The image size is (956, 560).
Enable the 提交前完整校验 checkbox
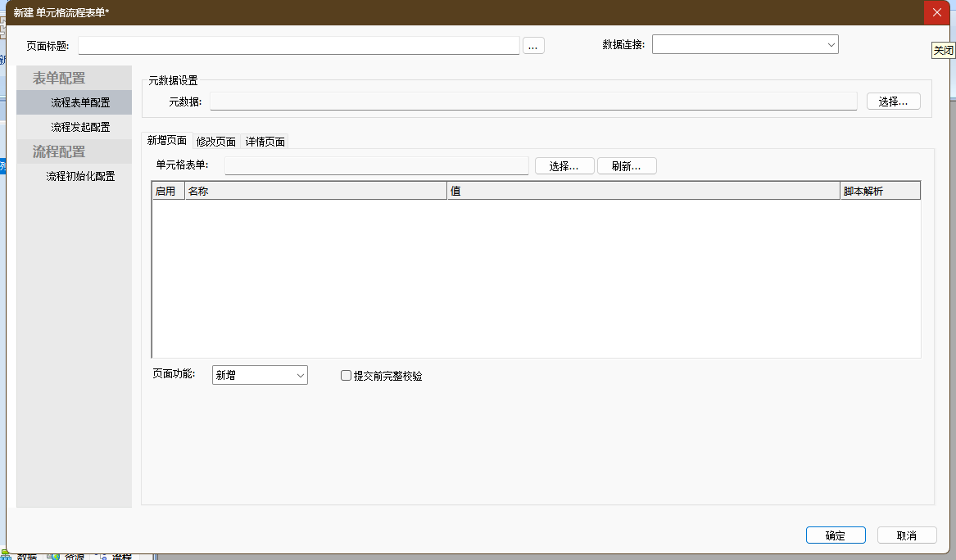pos(347,376)
